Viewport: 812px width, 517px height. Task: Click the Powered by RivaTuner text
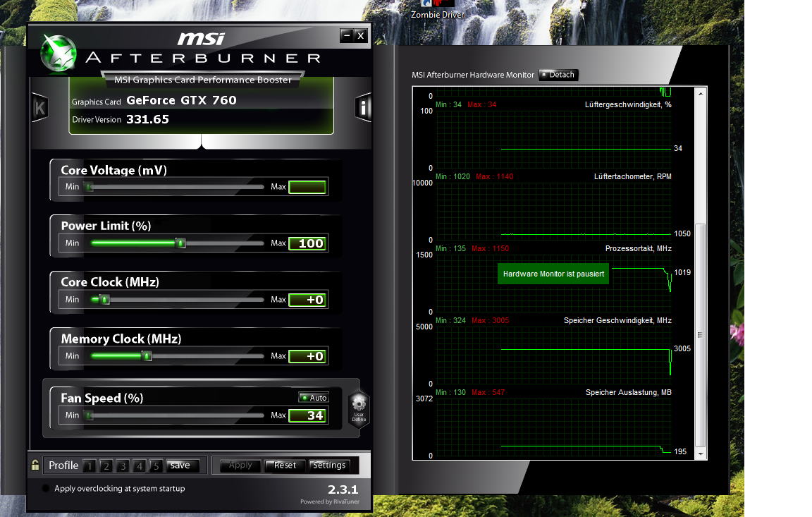(330, 501)
